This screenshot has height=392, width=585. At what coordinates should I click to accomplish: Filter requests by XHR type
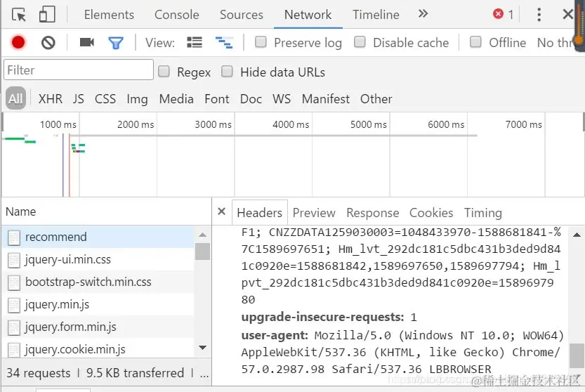pos(51,99)
